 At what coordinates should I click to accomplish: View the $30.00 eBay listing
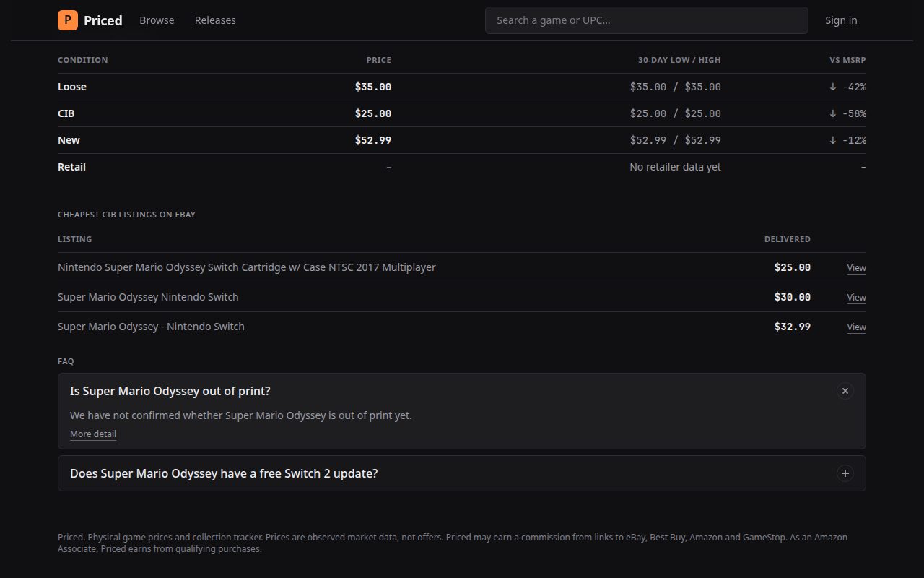[x=856, y=298]
